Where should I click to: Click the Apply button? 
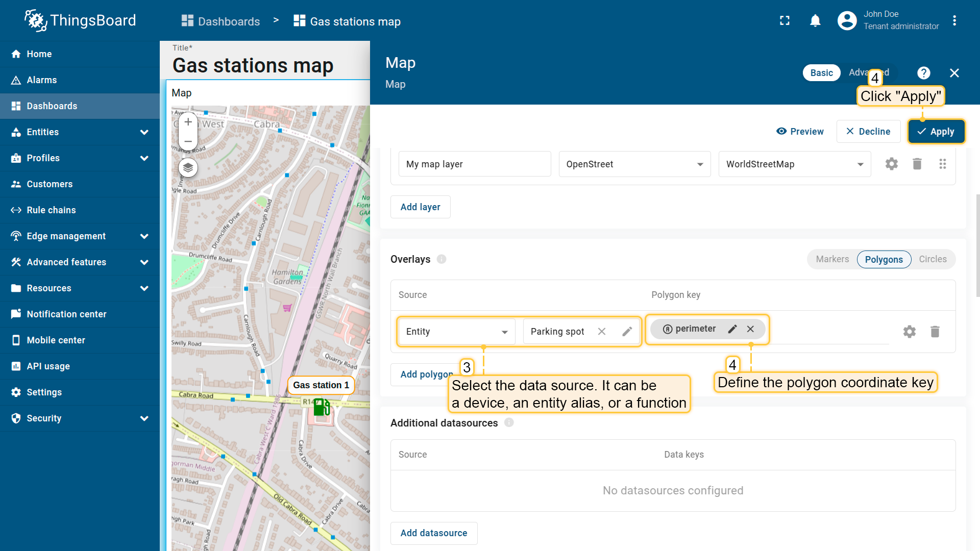click(x=936, y=132)
